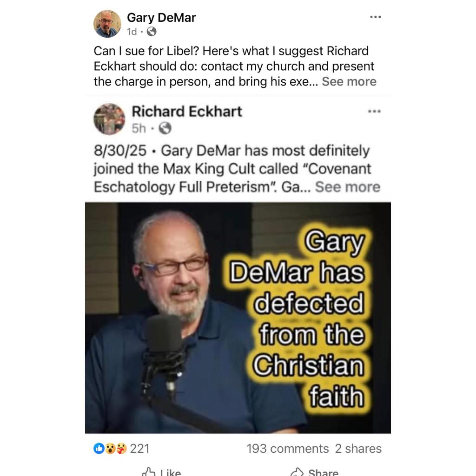The width and height of the screenshot is (476, 476).
Task: View the 2 shares list
Action: [358, 449]
